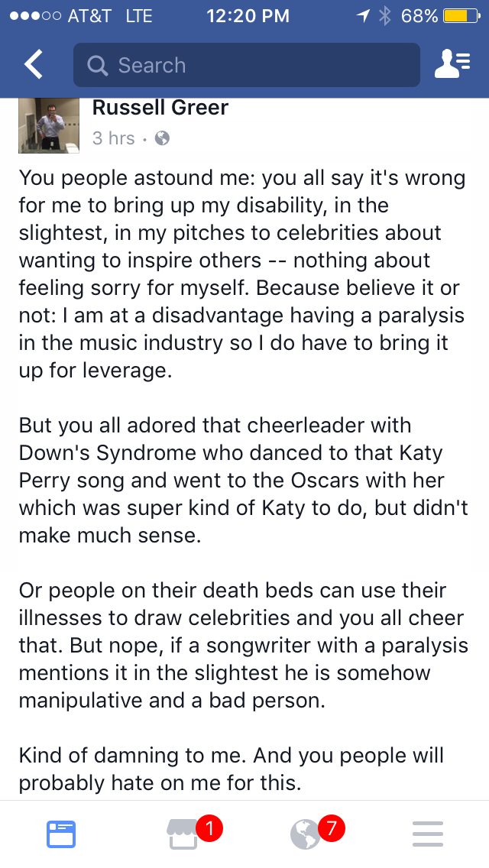This screenshot has width=489, height=868.
Task: Tap the back arrow in header
Action: pos(34,65)
